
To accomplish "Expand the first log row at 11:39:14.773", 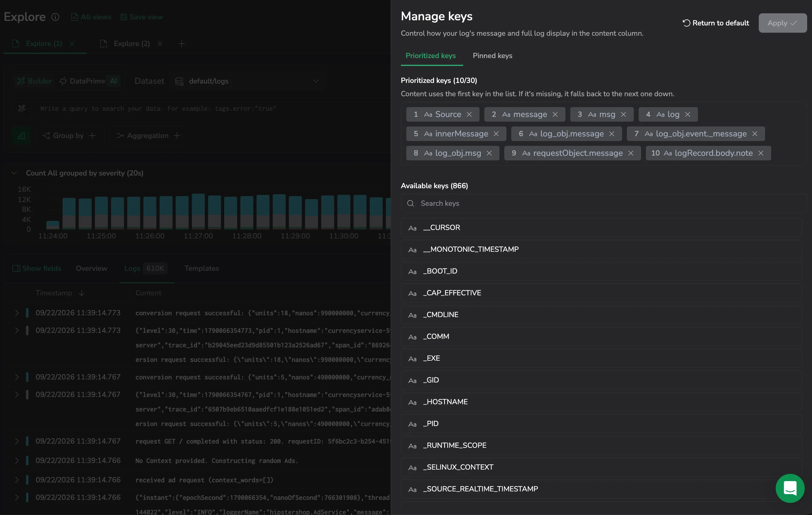I will [x=17, y=313].
